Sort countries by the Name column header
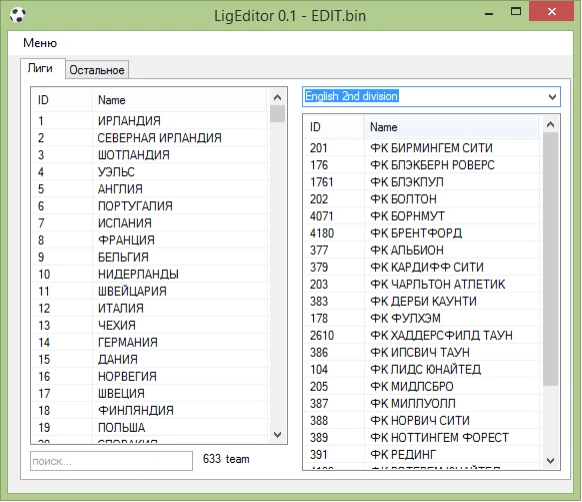Screen dimensions: 582x502 pyautogui.click(x=179, y=100)
